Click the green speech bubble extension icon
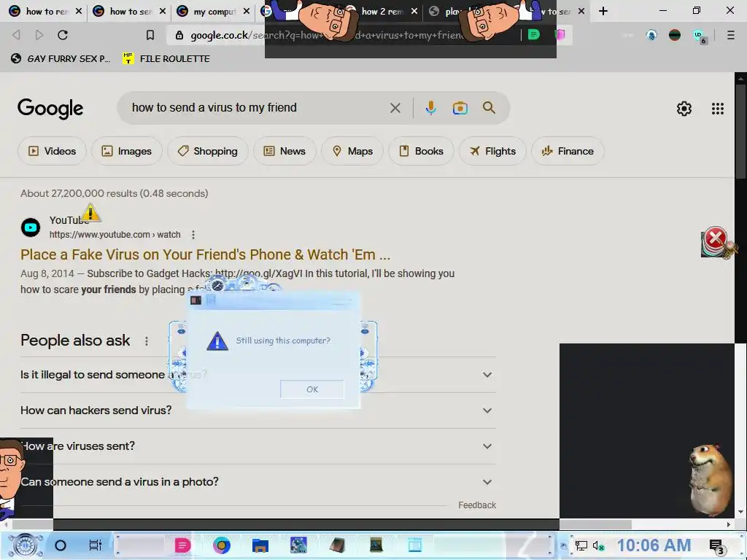 pos(534,35)
